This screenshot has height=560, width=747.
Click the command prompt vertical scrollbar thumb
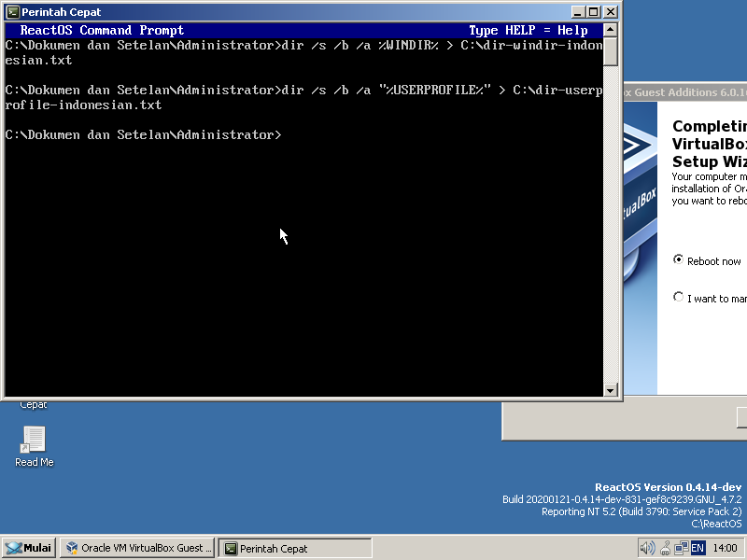(x=611, y=51)
